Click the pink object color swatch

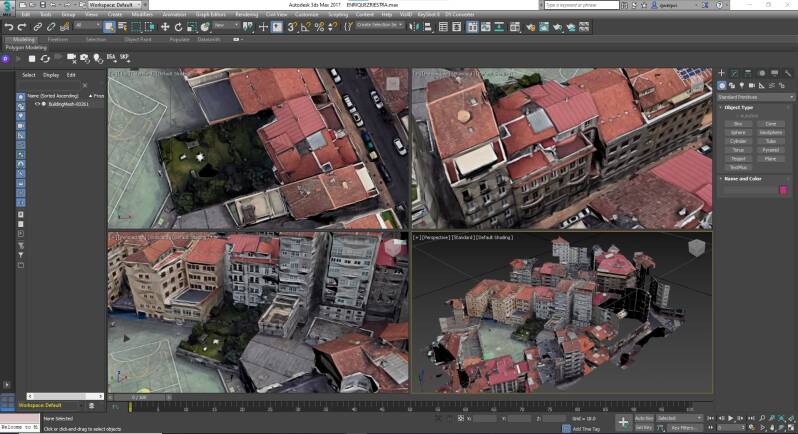(x=782, y=190)
